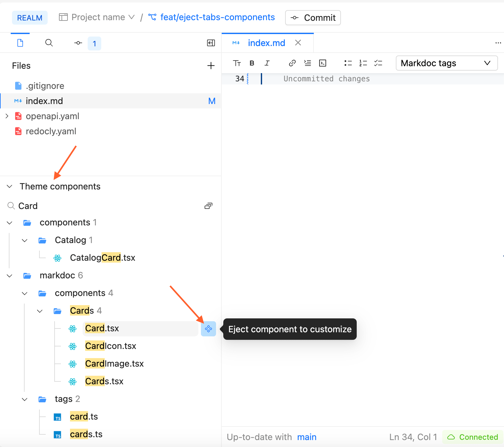Screen dimensions: 504x447
Task: Collapse the Cards folder
Action: click(x=40, y=311)
